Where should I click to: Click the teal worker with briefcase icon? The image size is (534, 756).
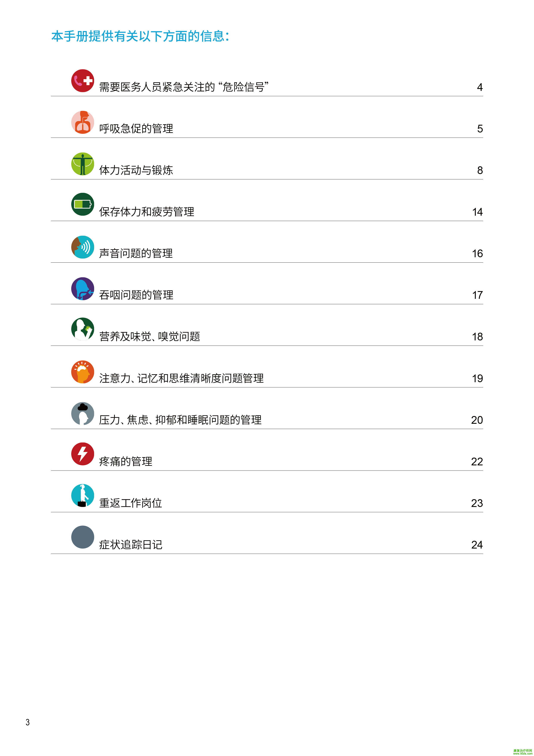83,495
